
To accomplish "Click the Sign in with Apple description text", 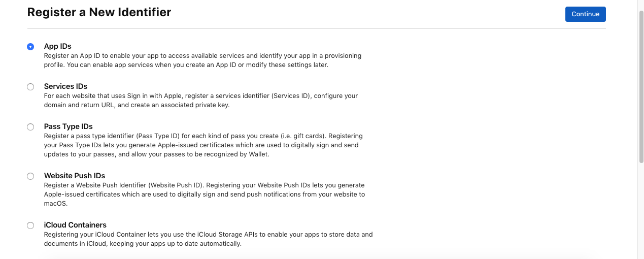I will pos(201,101).
